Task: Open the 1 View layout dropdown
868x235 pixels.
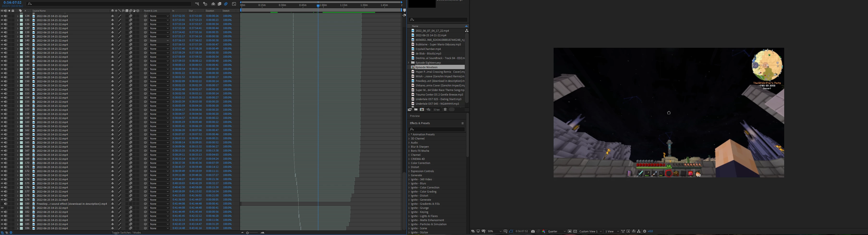Action: click(612, 231)
